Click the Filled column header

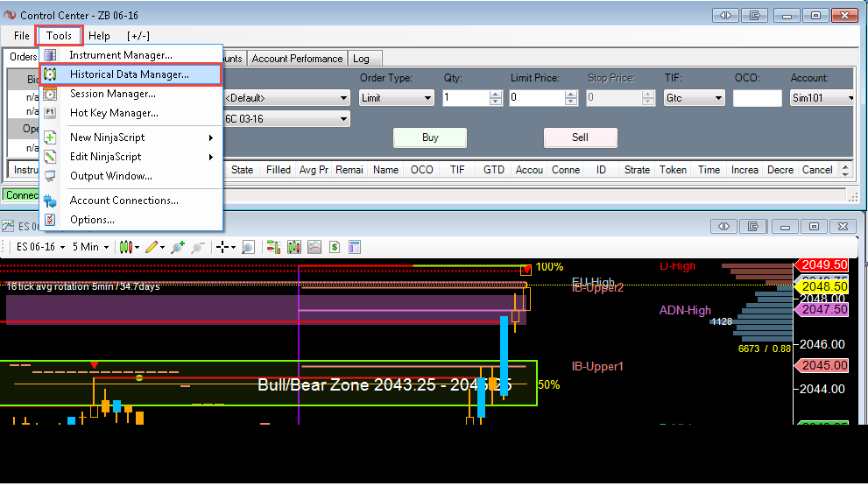[x=278, y=170]
